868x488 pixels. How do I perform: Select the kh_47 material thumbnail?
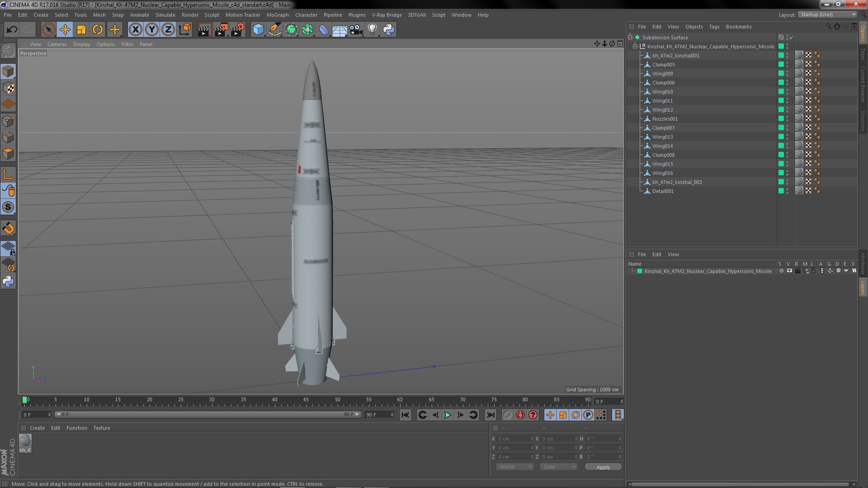coord(25,441)
